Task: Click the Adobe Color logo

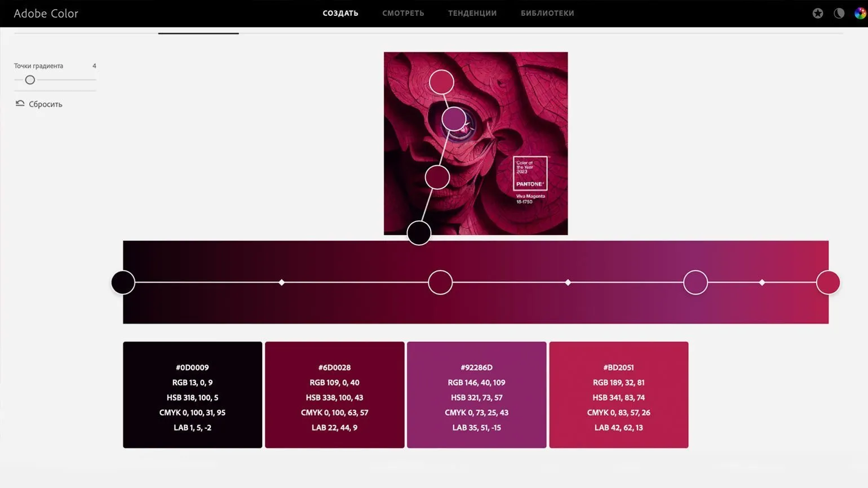Action: click(46, 14)
